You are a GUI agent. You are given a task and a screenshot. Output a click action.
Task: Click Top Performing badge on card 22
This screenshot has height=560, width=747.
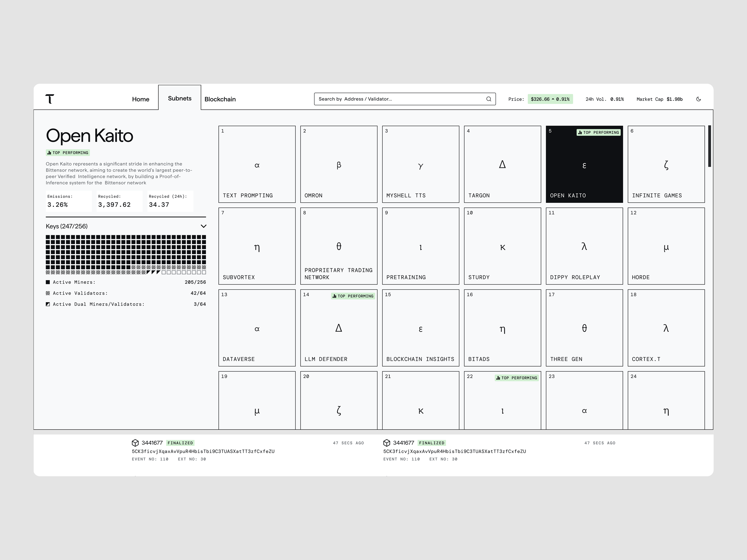(517, 378)
